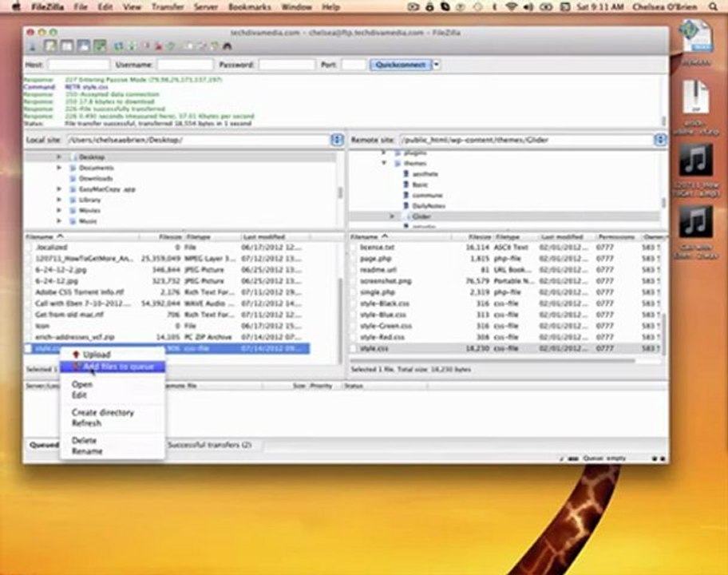
Task: Open the Site Manager toolbar icon
Action: point(34,47)
